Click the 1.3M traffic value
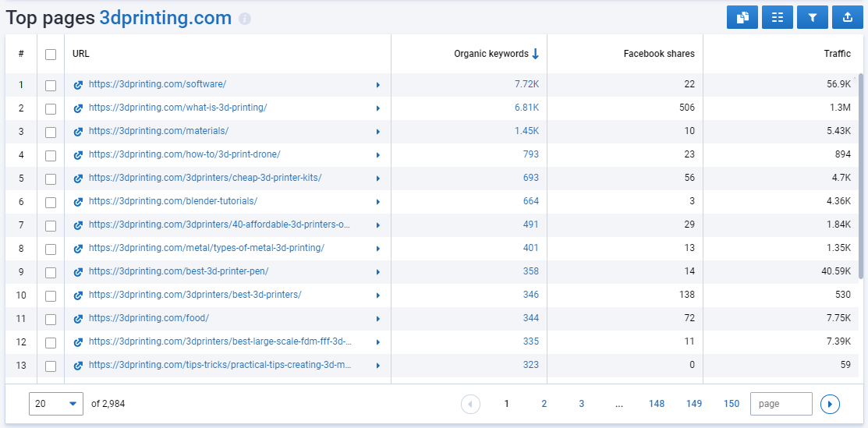The width and height of the screenshot is (868, 428). point(841,108)
